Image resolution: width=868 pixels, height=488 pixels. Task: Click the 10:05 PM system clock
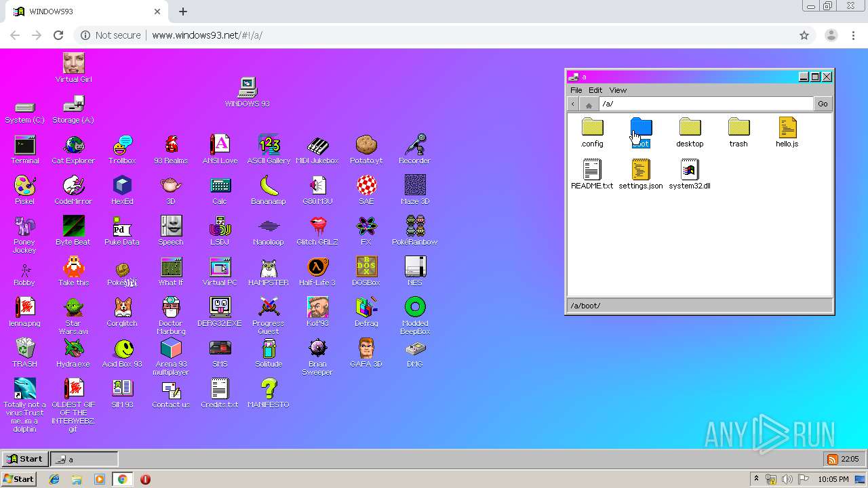[x=833, y=479]
